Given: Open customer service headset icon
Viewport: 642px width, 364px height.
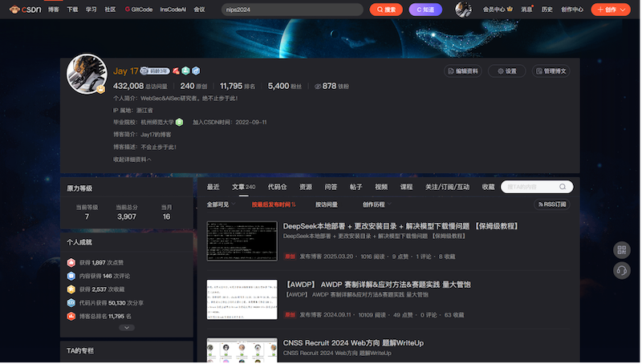Looking at the screenshot, I should coord(621,270).
